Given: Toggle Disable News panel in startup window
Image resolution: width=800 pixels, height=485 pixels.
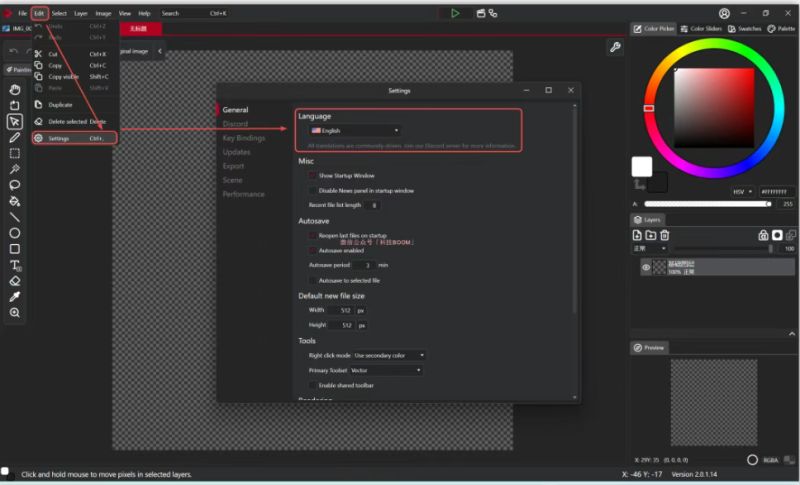Looking at the screenshot, I should (312, 191).
